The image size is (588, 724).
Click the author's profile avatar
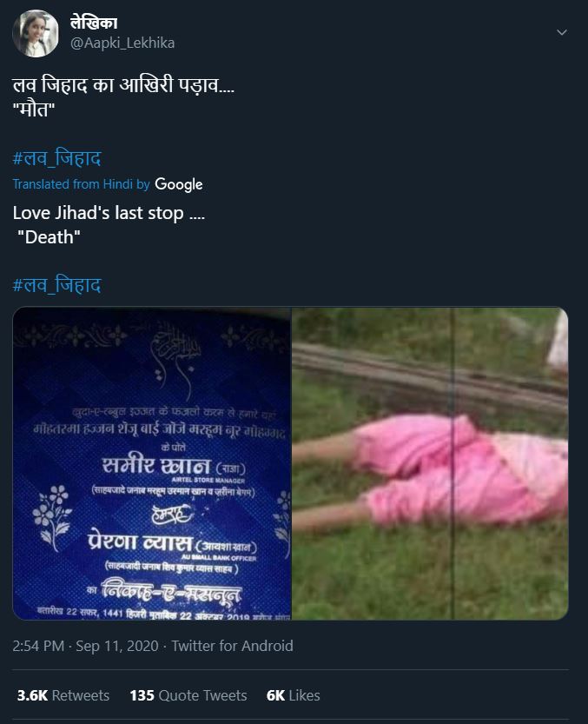click(36, 34)
